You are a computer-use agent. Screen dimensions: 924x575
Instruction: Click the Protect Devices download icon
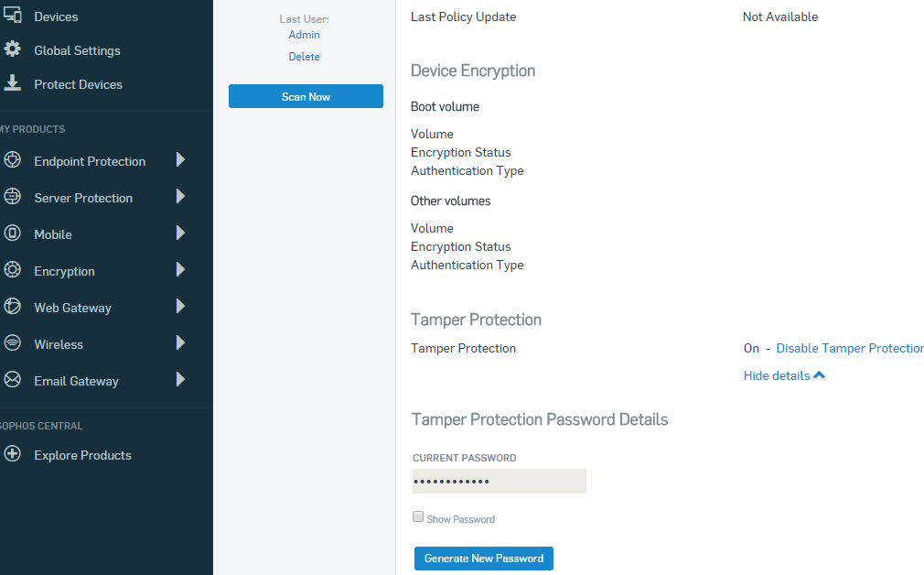(13, 83)
